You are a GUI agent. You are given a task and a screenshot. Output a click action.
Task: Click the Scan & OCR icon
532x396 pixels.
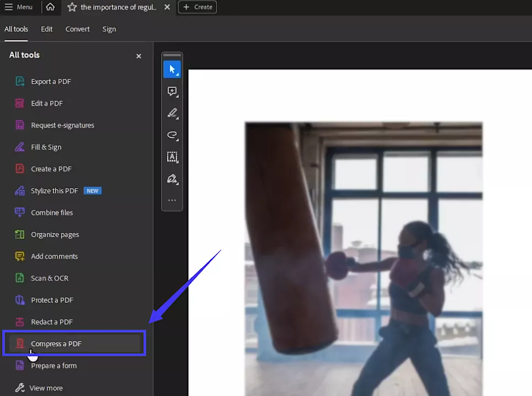(x=19, y=278)
